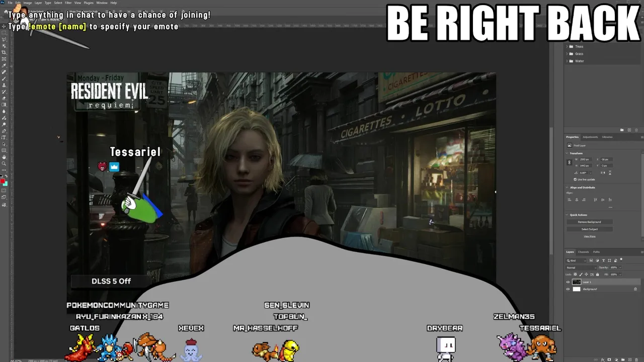
Task: Toggle layer filtering on/off switch
Action: pos(621,260)
